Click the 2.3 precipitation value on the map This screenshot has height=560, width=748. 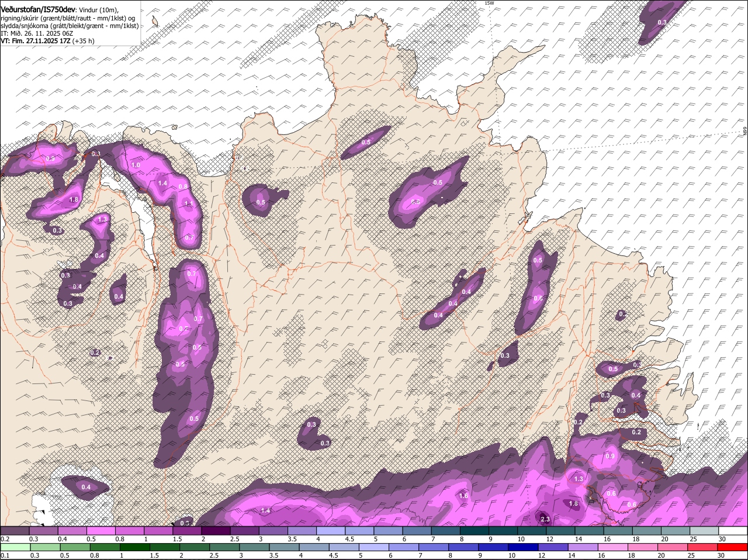coord(545,519)
